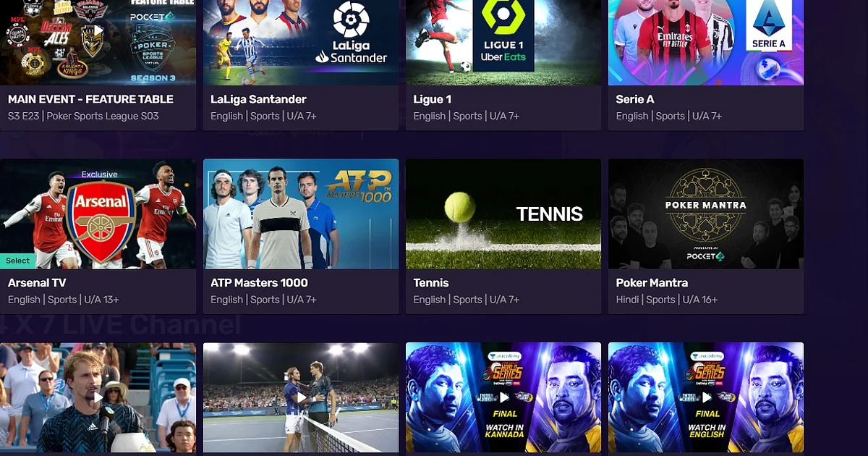
Task: Click the Poker Mantra title text
Action: pyautogui.click(x=652, y=283)
